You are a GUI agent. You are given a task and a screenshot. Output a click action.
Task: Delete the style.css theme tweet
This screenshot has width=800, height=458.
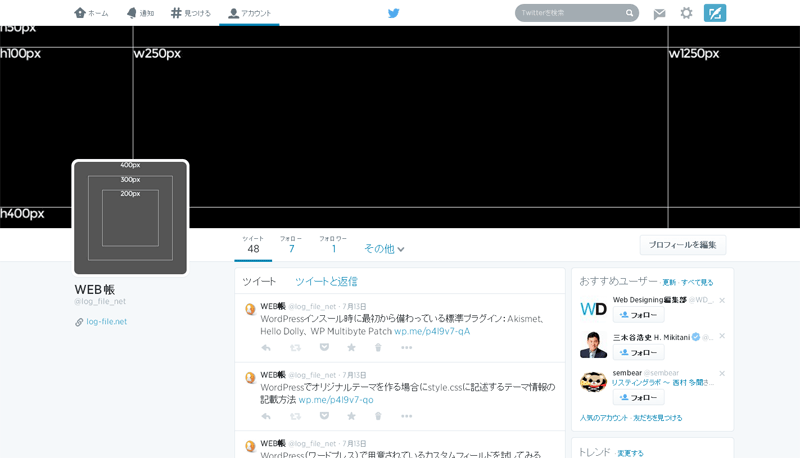tap(378, 416)
